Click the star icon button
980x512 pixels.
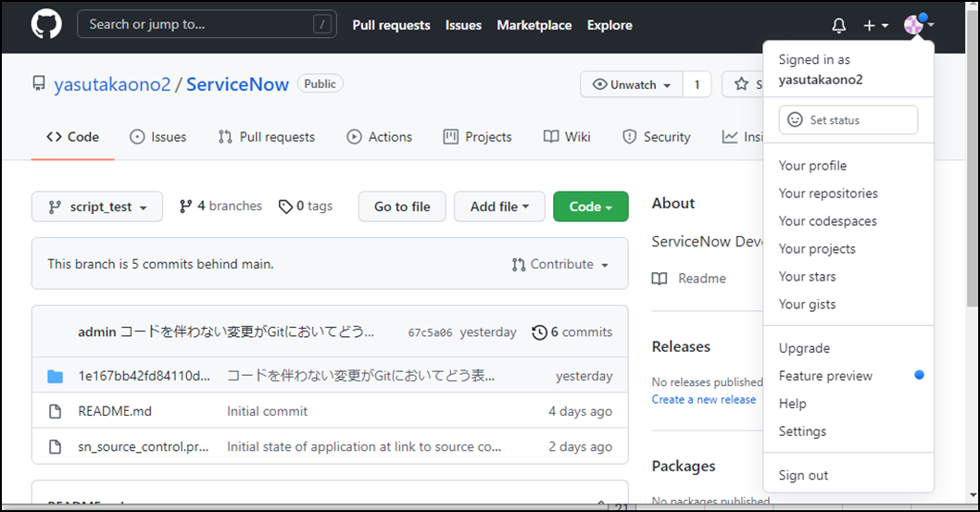click(741, 84)
